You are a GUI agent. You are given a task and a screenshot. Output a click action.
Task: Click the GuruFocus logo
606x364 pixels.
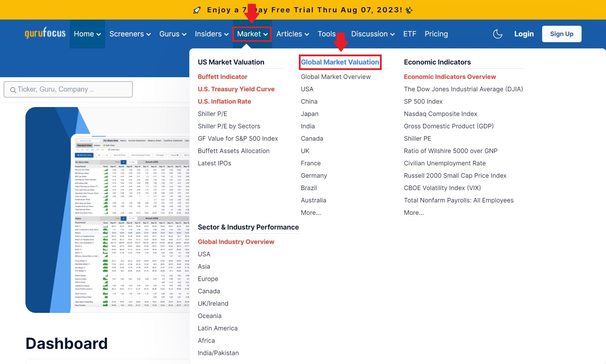pyautogui.click(x=45, y=33)
